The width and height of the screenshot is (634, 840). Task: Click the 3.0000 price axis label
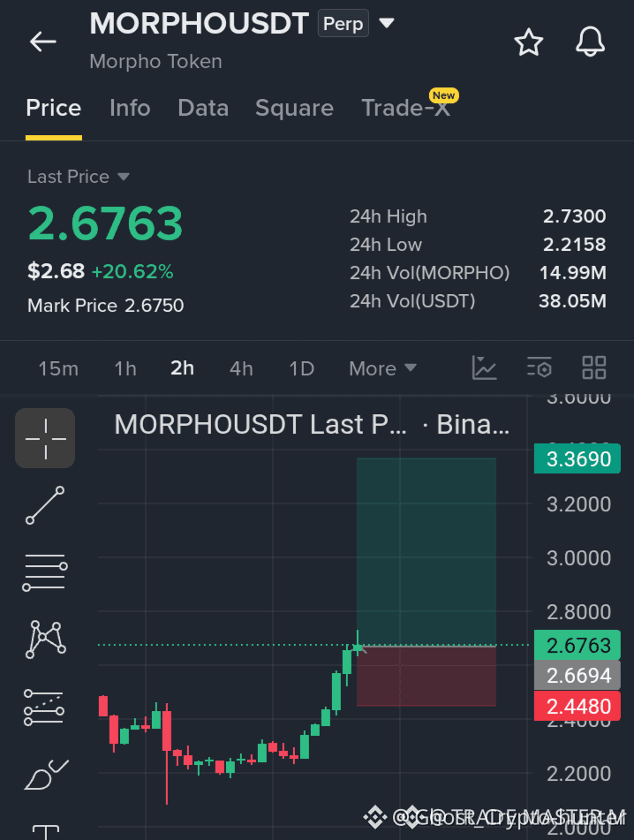pos(579,558)
